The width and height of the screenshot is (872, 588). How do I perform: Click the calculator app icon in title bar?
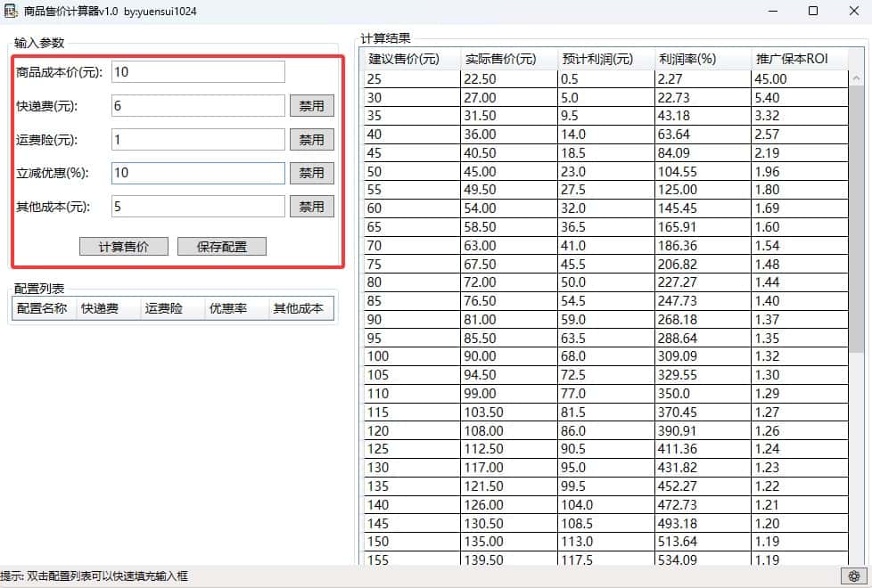11,12
